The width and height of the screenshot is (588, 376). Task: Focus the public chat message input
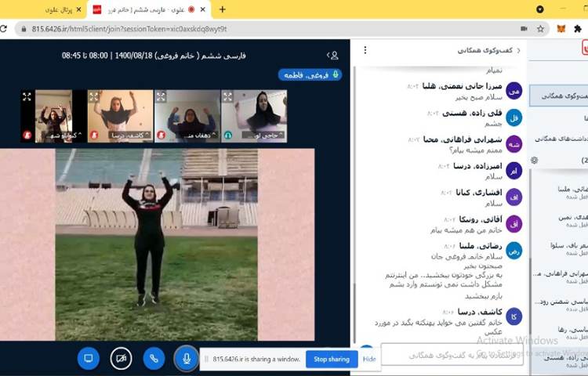coord(452,355)
